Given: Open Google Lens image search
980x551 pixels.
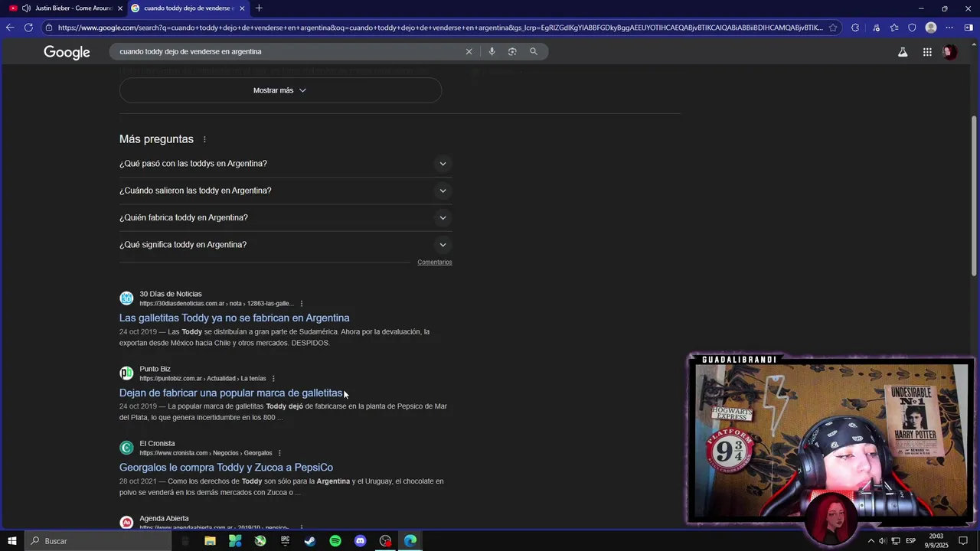Looking at the screenshot, I should point(512,51).
